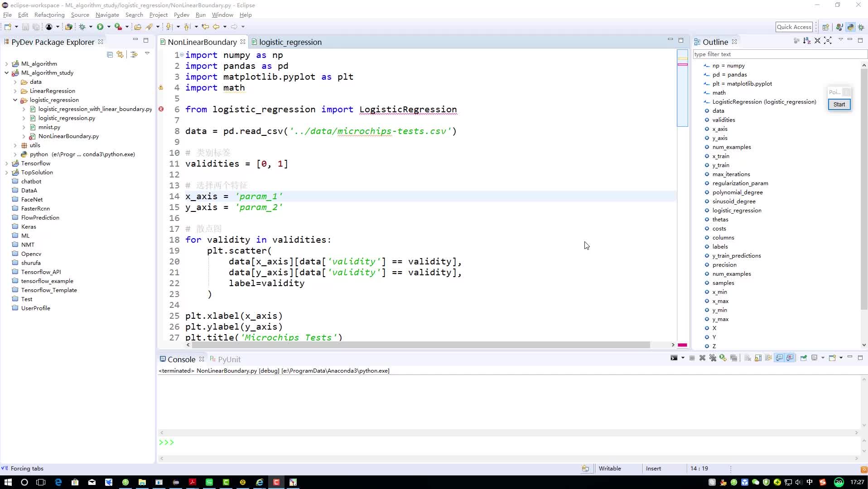Toggle Word Wrap in Console toolbar
This screenshot has height=489, width=868.
tap(768, 358)
